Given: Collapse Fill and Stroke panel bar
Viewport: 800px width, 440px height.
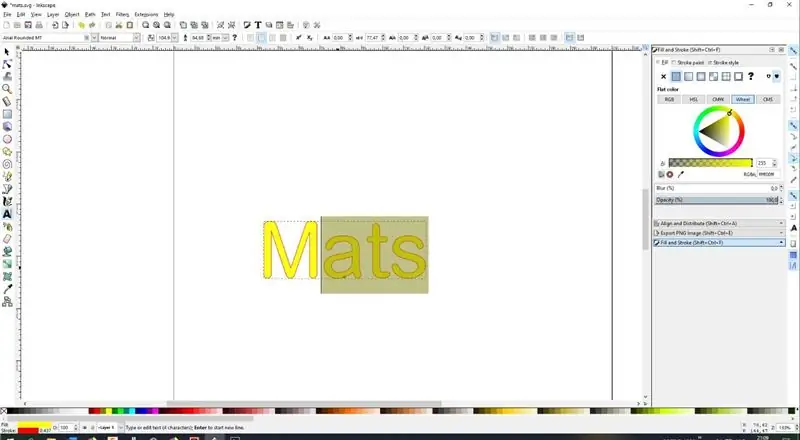Looking at the screenshot, I should pyautogui.click(x=719, y=243).
